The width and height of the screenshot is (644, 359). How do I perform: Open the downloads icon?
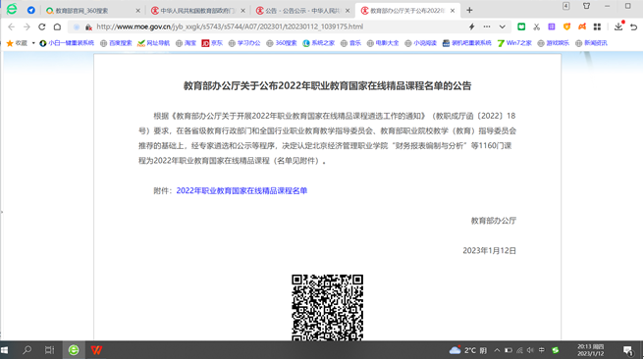click(x=618, y=26)
